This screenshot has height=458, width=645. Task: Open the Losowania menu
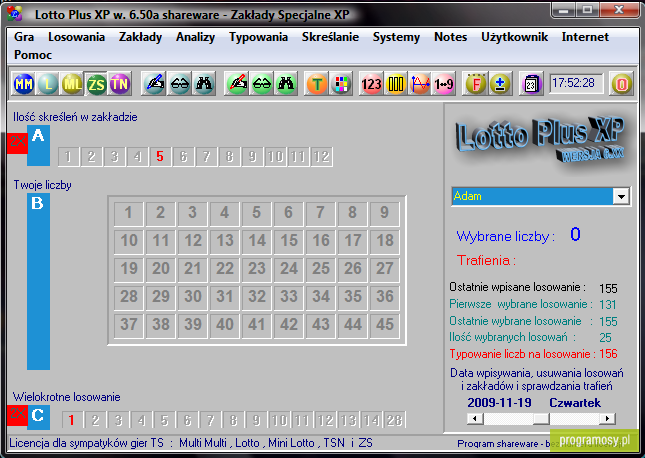pos(77,37)
